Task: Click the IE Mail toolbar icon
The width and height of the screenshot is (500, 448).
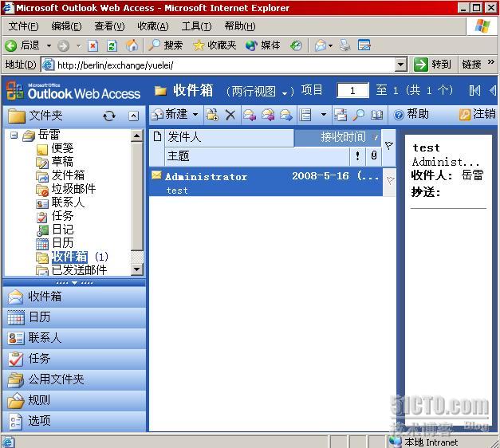Action: 321,45
